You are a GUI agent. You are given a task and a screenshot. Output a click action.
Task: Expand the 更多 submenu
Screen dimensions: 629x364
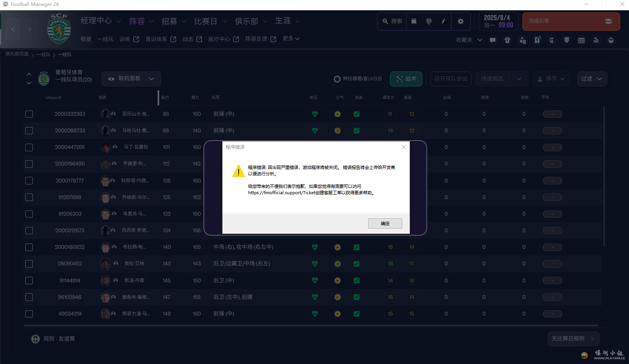[x=291, y=39]
